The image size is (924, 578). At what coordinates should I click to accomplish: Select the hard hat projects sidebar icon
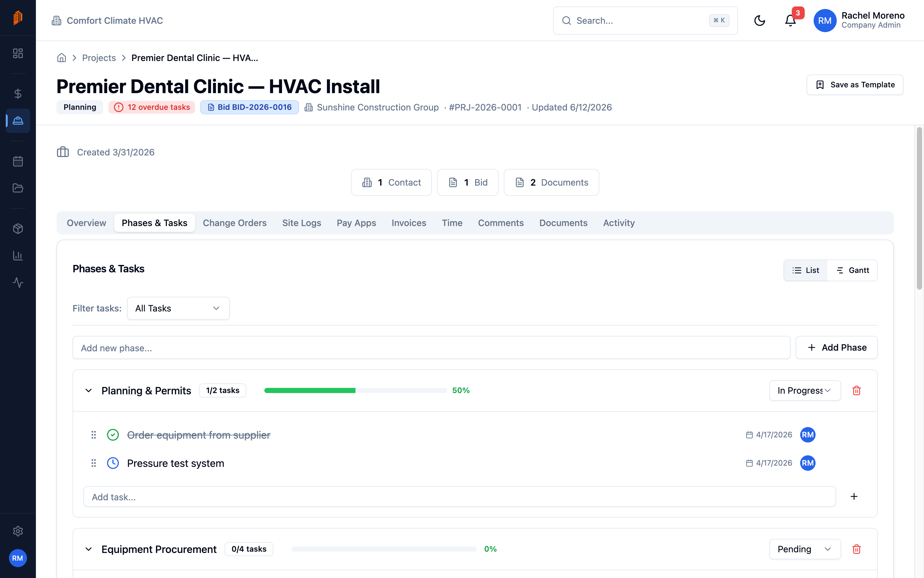[18, 121]
